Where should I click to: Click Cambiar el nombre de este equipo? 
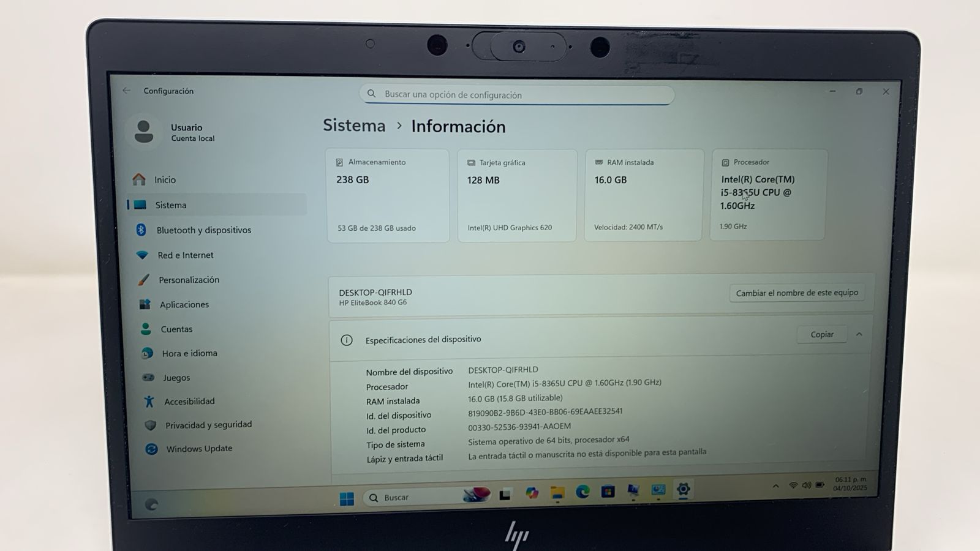[796, 293]
